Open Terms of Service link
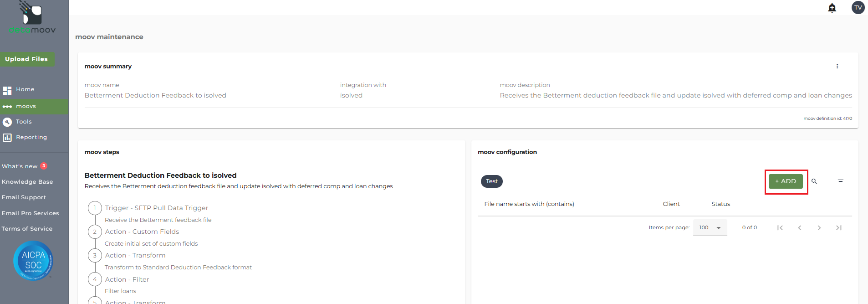Viewport: 868px width, 304px height. point(27,229)
